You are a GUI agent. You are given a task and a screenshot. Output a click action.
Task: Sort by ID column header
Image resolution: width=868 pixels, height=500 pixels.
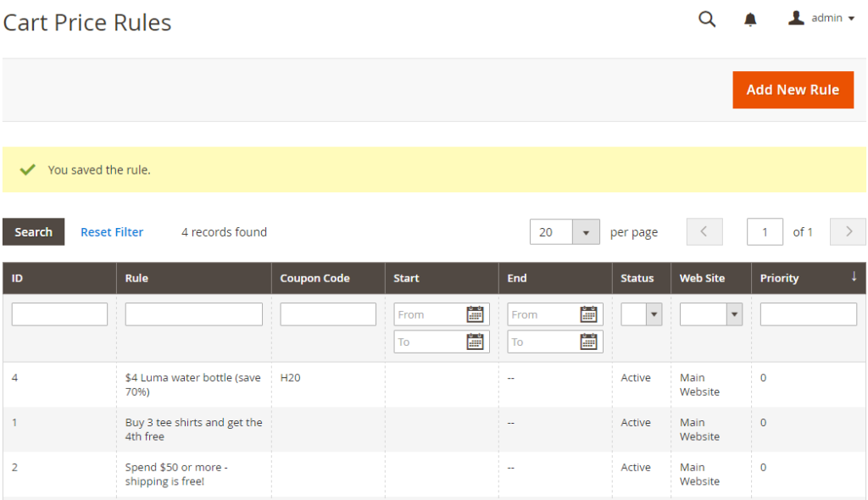tap(60, 278)
